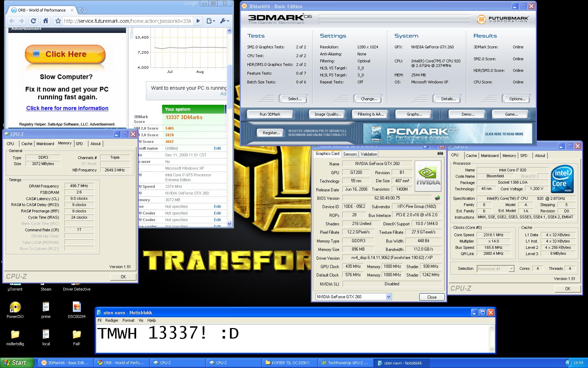Select midlertidig desktop folder
Screen dimensions: 588x368
(x=15, y=337)
